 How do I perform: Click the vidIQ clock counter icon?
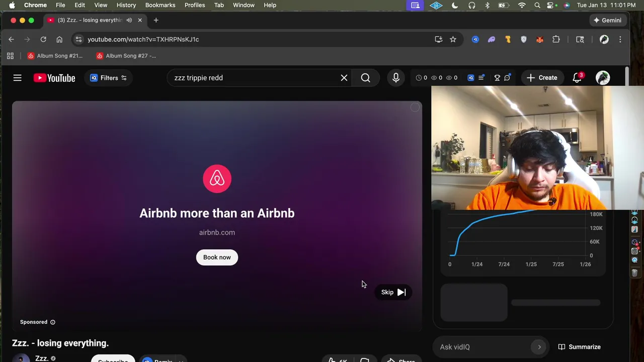click(x=419, y=78)
